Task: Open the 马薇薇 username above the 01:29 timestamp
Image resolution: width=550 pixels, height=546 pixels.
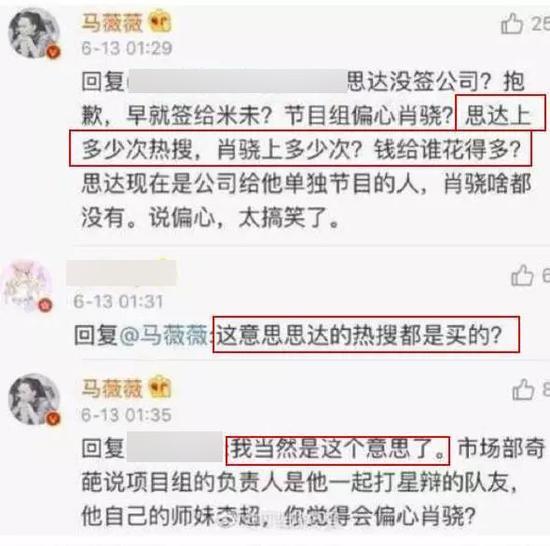Action: coord(112,22)
